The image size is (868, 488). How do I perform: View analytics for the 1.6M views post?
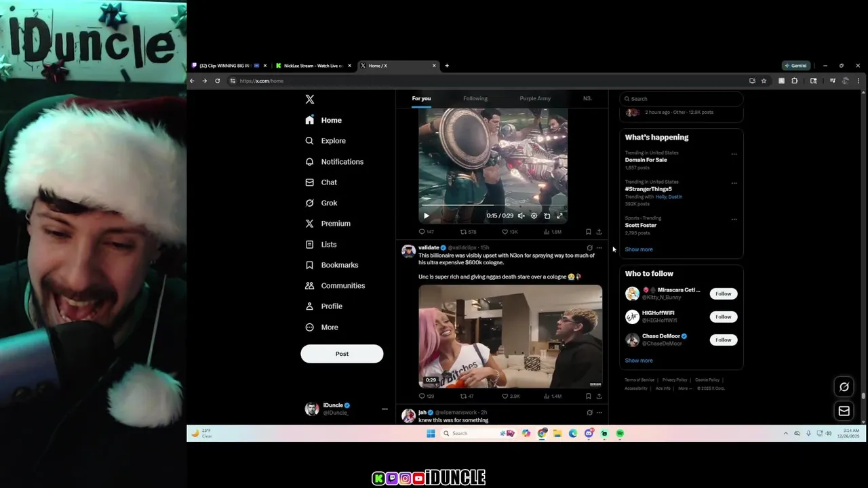click(x=553, y=232)
